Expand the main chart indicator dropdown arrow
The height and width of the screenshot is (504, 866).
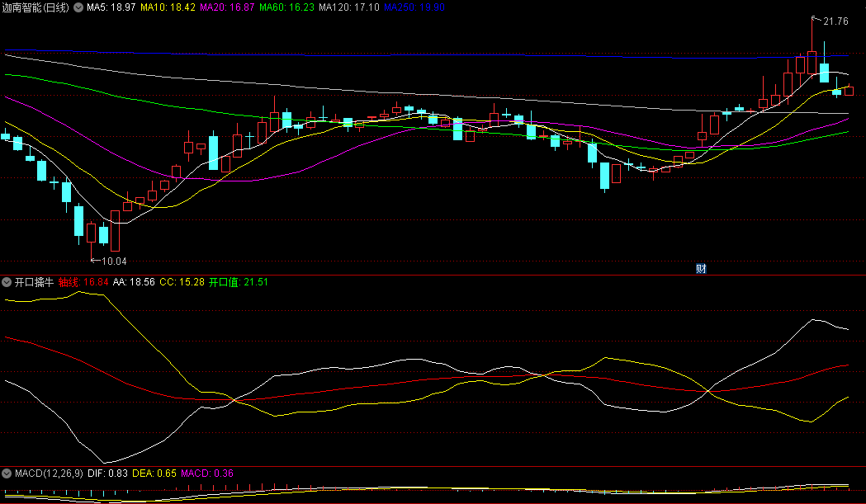coord(78,7)
